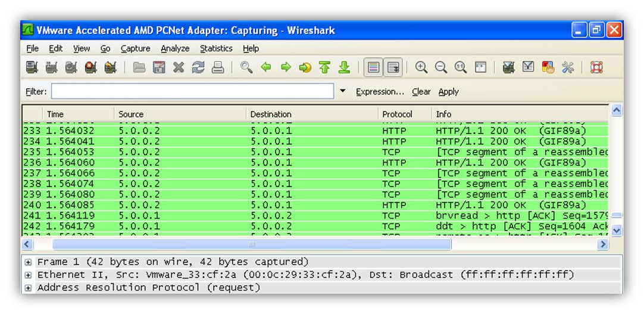Open the Analyze menu
The height and width of the screenshot is (314, 644).
(175, 48)
